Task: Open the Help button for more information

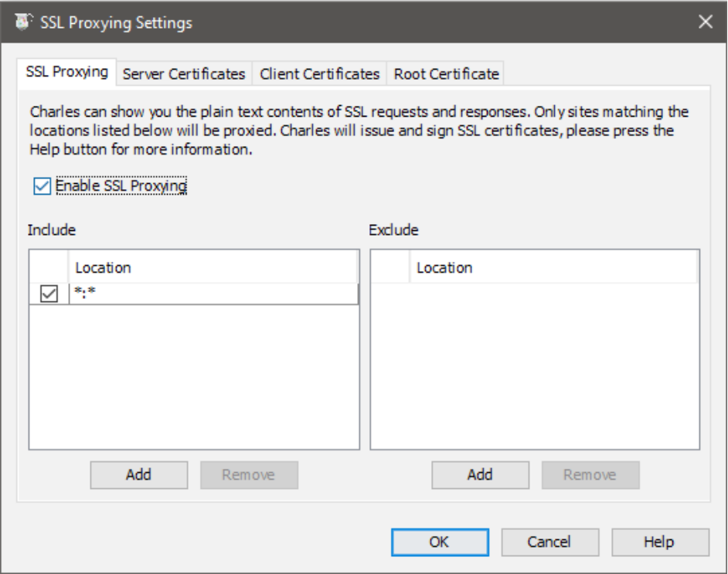Action: (659, 542)
